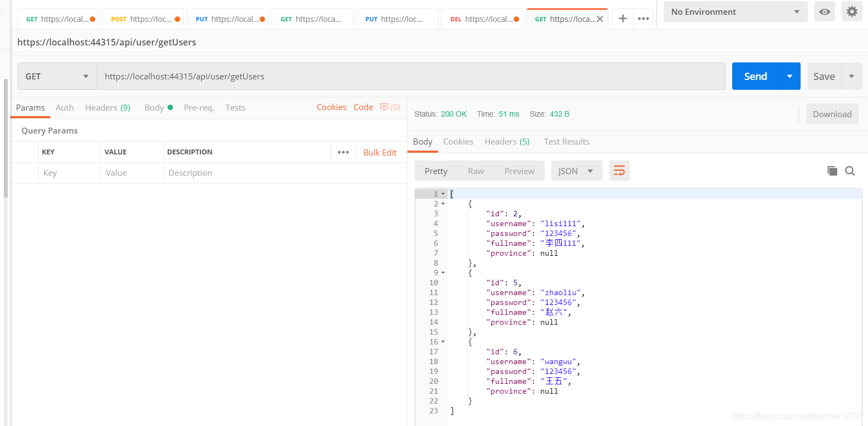Click the "wangwu" username value
The height and width of the screenshot is (426, 868).
point(559,361)
